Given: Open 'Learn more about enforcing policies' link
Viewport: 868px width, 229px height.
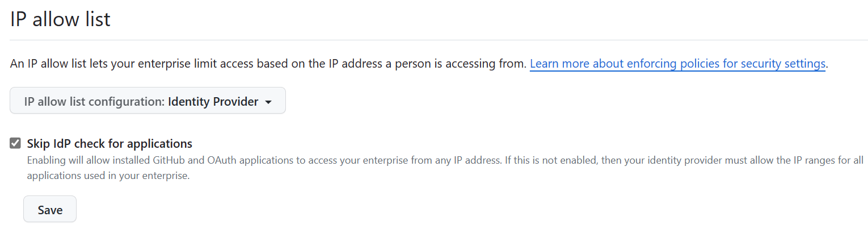Looking at the screenshot, I should (677, 64).
